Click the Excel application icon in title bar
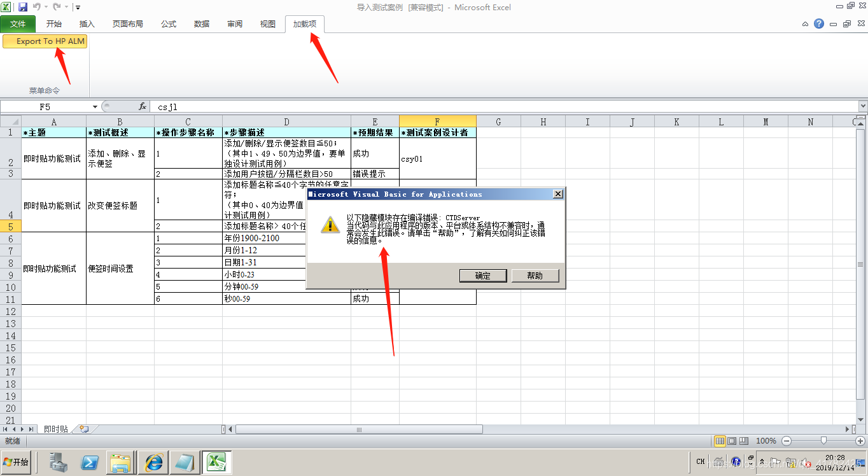This screenshot has height=476, width=868. click(7, 7)
